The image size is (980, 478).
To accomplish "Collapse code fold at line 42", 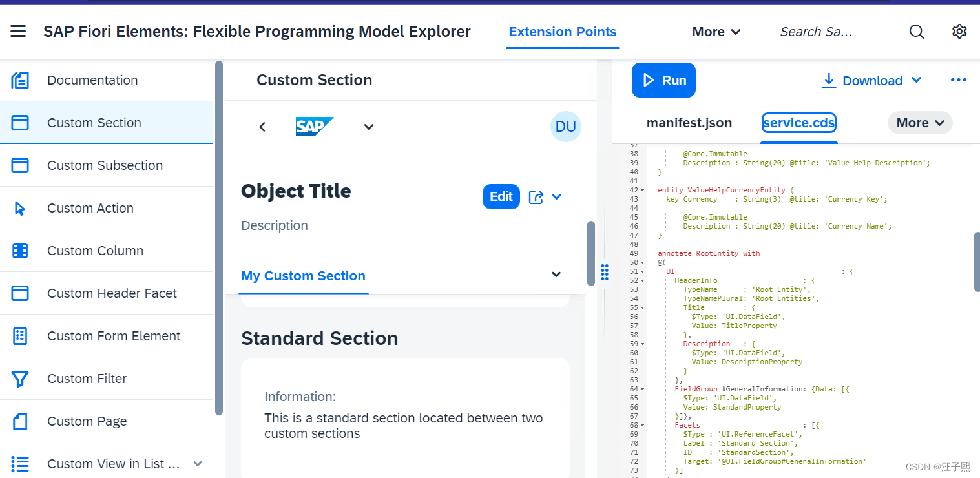I will coord(642,190).
